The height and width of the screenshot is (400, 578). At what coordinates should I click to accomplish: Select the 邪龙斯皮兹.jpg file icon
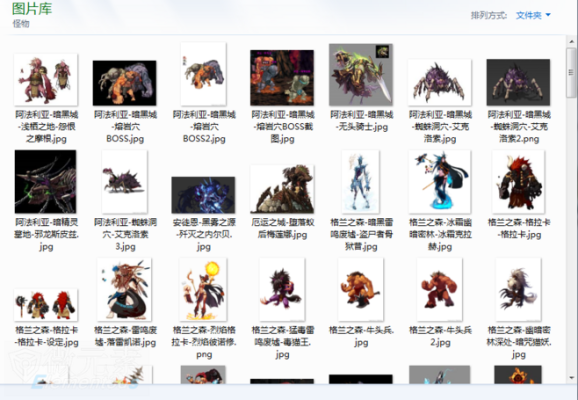pyautogui.click(x=46, y=182)
